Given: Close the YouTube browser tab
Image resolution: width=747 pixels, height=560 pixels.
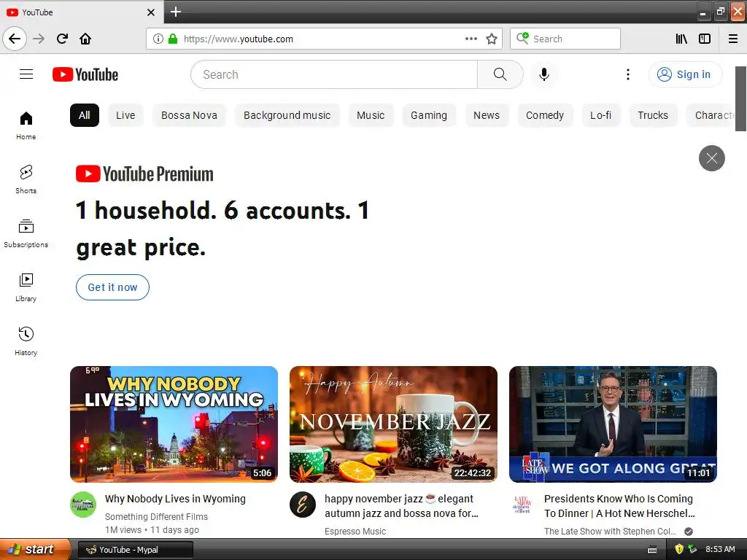Looking at the screenshot, I should [151, 12].
